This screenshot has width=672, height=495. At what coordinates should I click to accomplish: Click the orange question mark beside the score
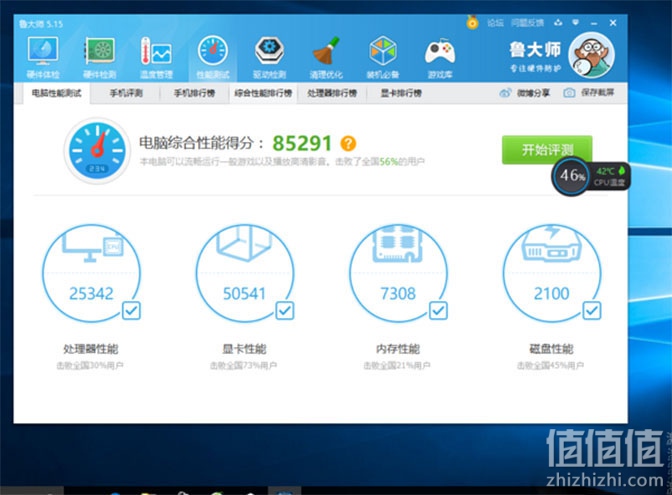click(x=348, y=144)
